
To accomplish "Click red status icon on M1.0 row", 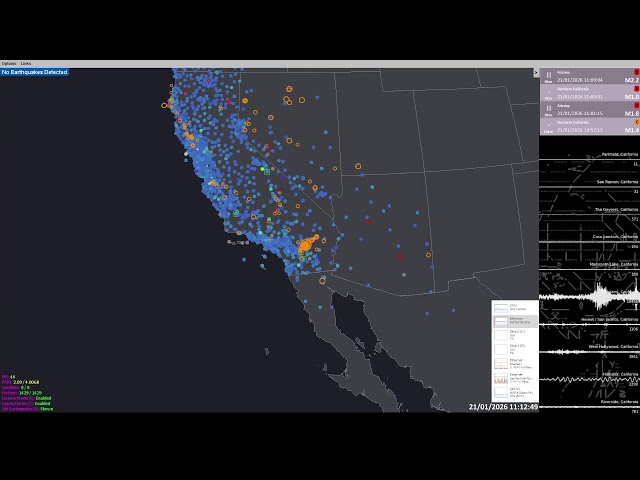I will [x=636, y=89].
